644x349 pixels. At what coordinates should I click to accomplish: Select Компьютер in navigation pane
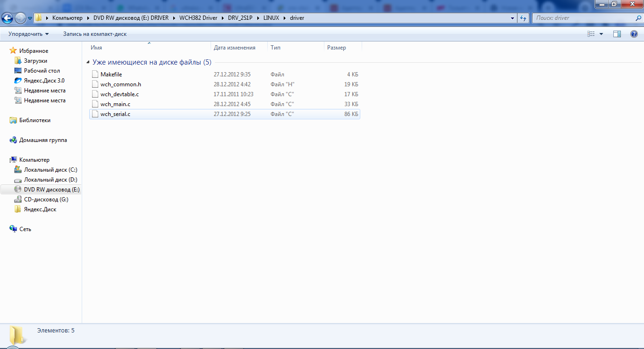34,160
